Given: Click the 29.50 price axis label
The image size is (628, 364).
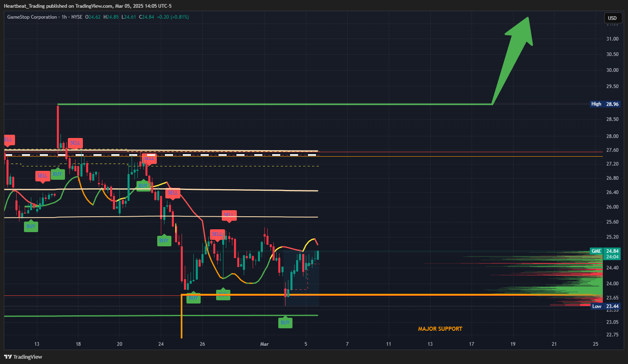Looking at the screenshot, I should (x=612, y=86).
